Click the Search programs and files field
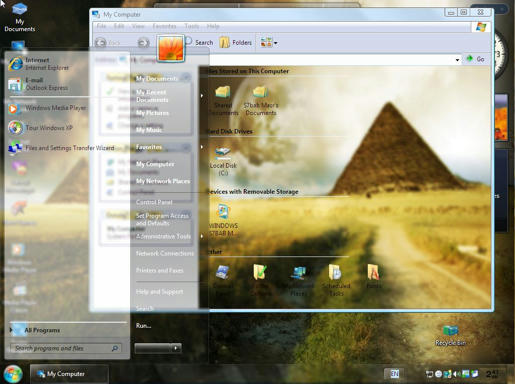This screenshot has height=384, width=515. tap(65, 348)
